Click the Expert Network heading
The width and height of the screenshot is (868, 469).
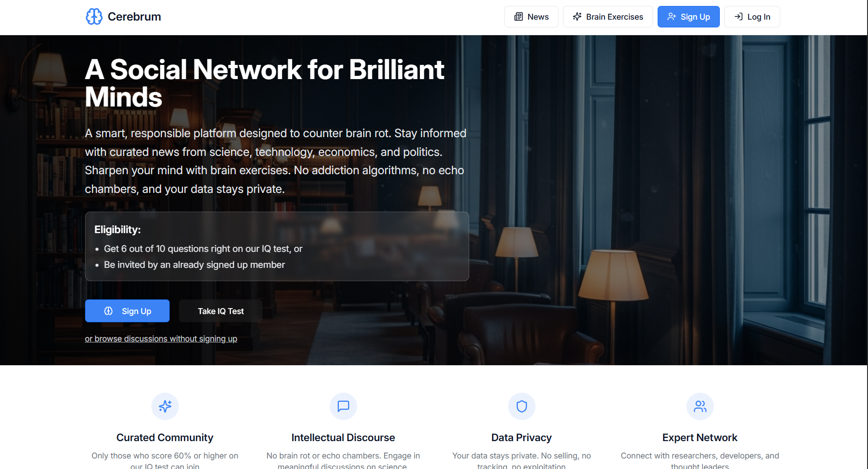coord(700,437)
